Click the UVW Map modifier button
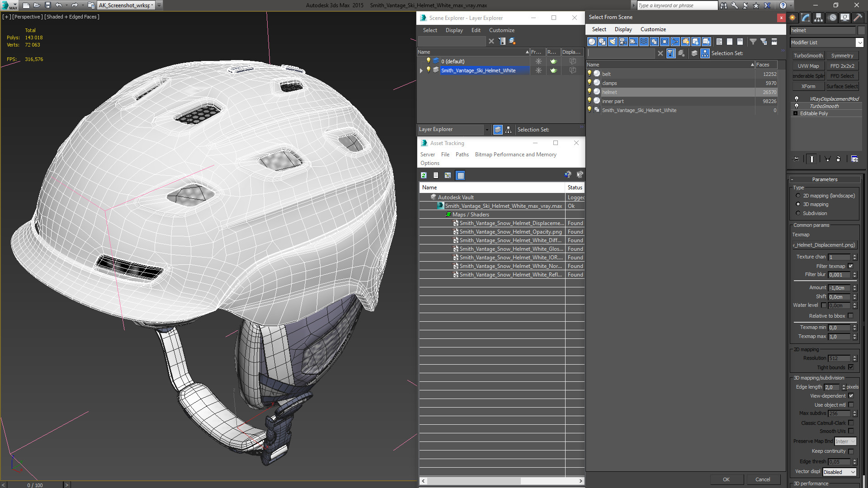Viewport: 868px width, 488px height. [x=808, y=66]
